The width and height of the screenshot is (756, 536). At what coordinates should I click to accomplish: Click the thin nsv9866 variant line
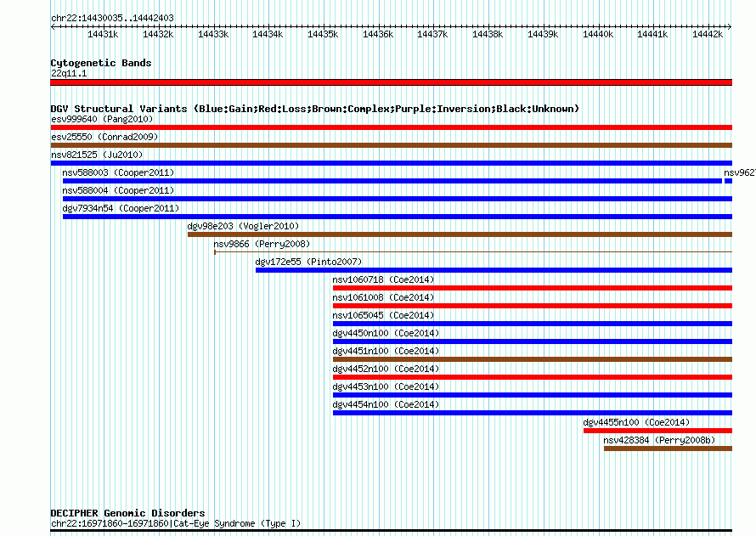coord(473,251)
